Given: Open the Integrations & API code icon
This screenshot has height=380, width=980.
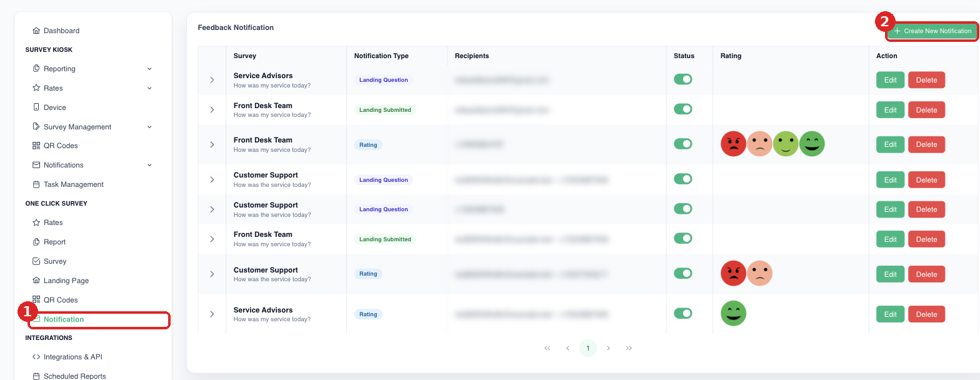Looking at the screenshot, I should click(36, 357).
